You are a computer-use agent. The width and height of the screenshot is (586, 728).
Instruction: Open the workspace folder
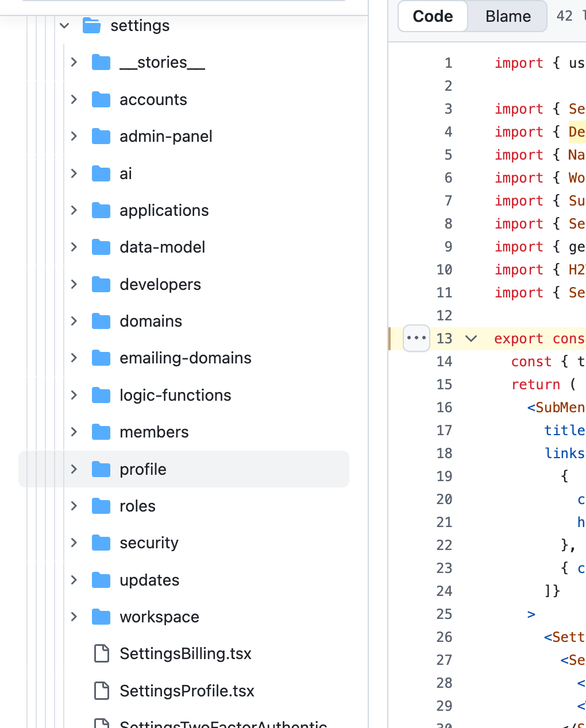pyautogui.click(x=160, y=617)
